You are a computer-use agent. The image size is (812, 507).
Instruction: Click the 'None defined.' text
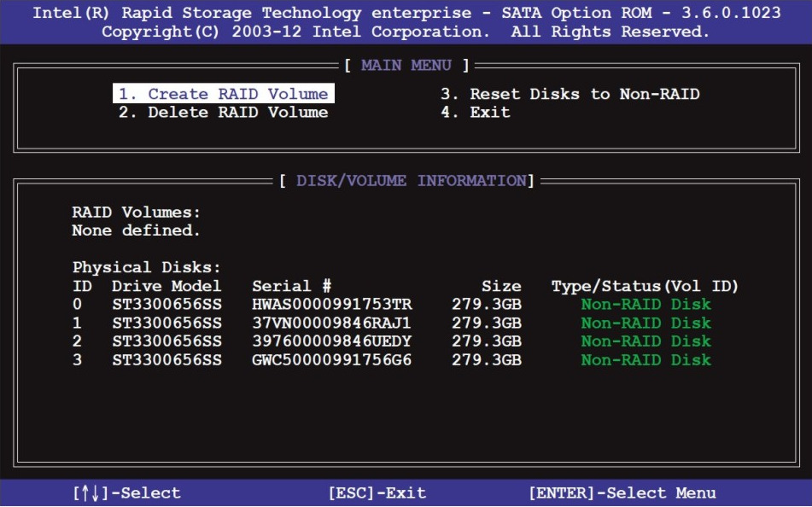pos(137,230)
